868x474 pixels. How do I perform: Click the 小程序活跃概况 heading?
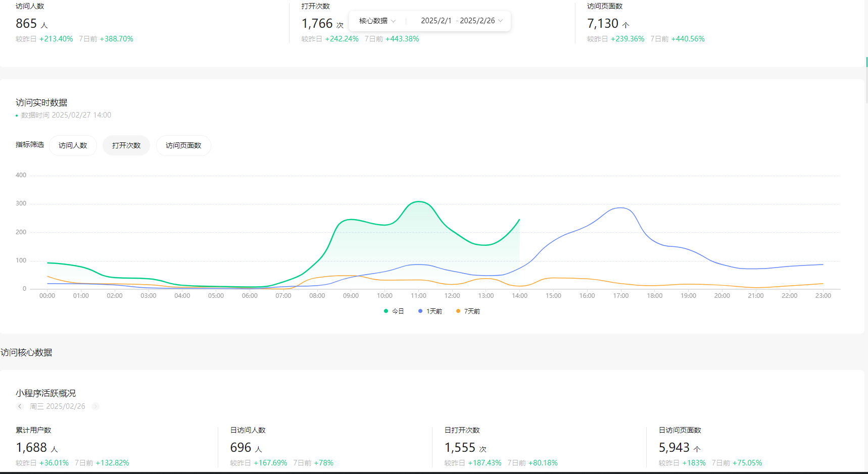(x=45, y=393)
